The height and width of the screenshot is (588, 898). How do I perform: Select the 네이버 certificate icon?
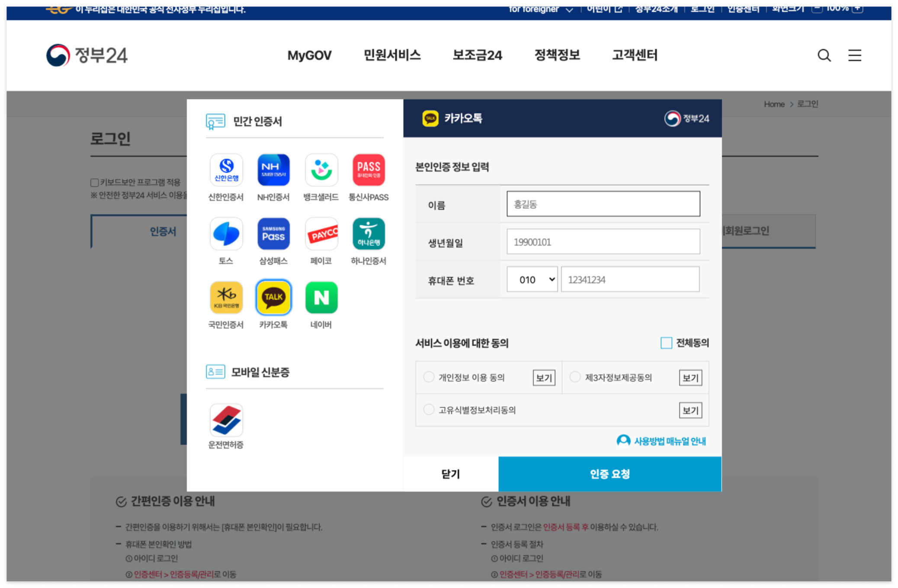[321, 298]
